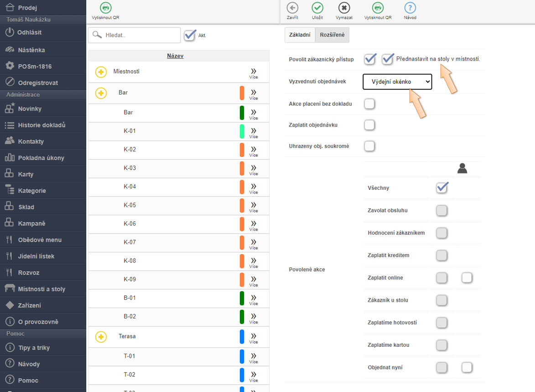This screenshot has height=392, width=535.
Task: Enable the Zaplatit objednávku checkbox
Action: click(369, 125)
